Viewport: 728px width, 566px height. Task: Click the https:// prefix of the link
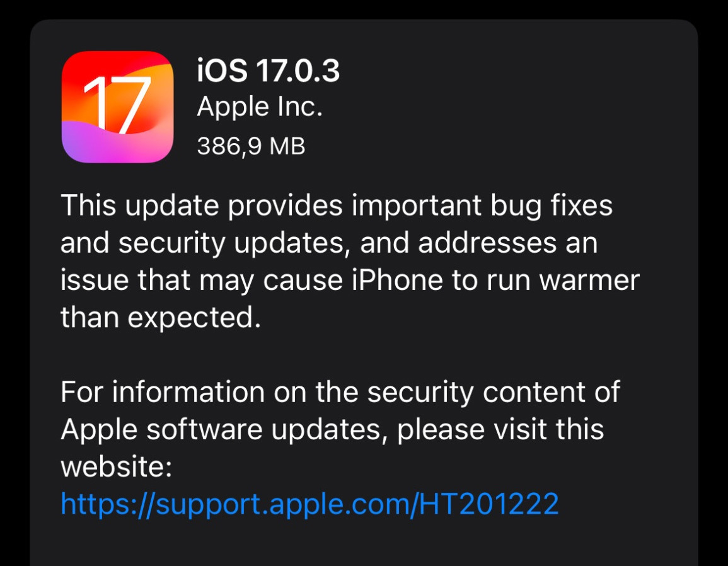coord(108,504)
